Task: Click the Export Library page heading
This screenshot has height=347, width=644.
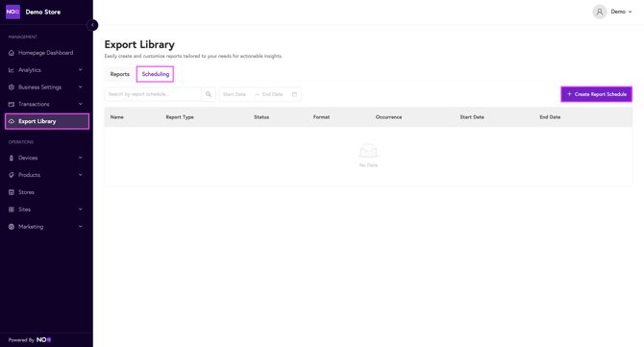Action: pos(139,44)
